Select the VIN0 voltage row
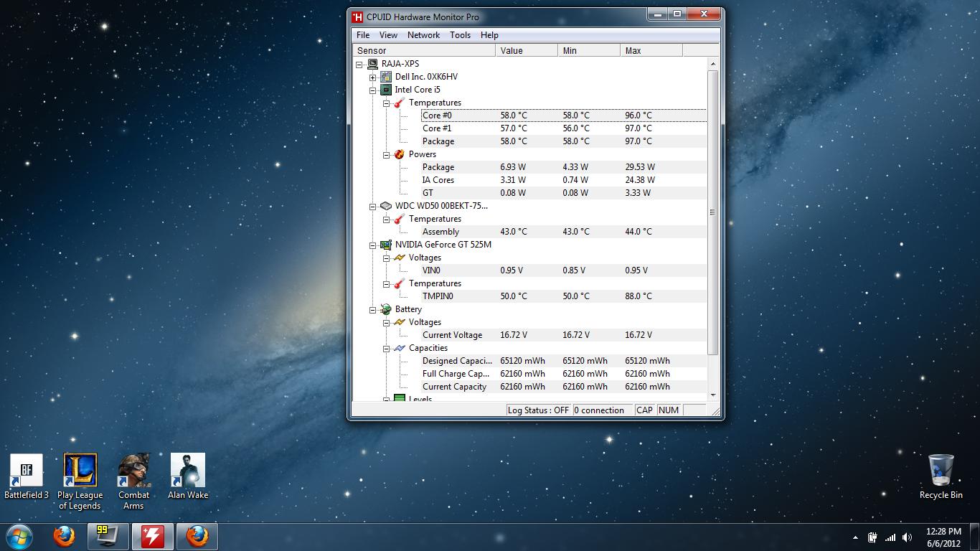This screenshot has width=980, height=551. coord(564,270)
